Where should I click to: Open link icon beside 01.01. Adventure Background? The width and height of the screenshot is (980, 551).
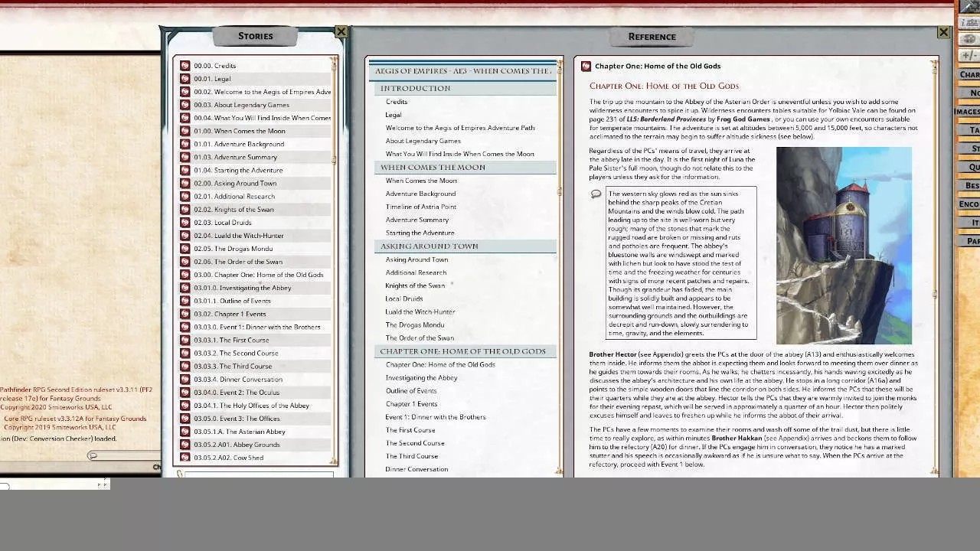coord(185,144)
